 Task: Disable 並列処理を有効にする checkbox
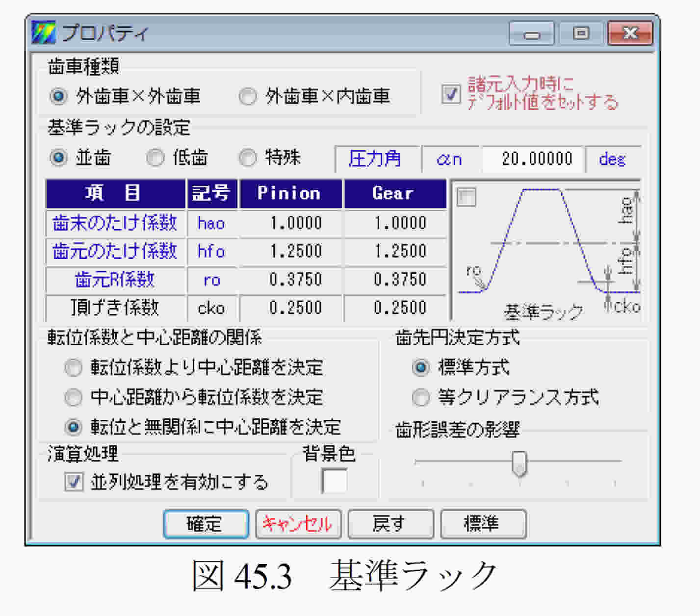pos(74,482)
